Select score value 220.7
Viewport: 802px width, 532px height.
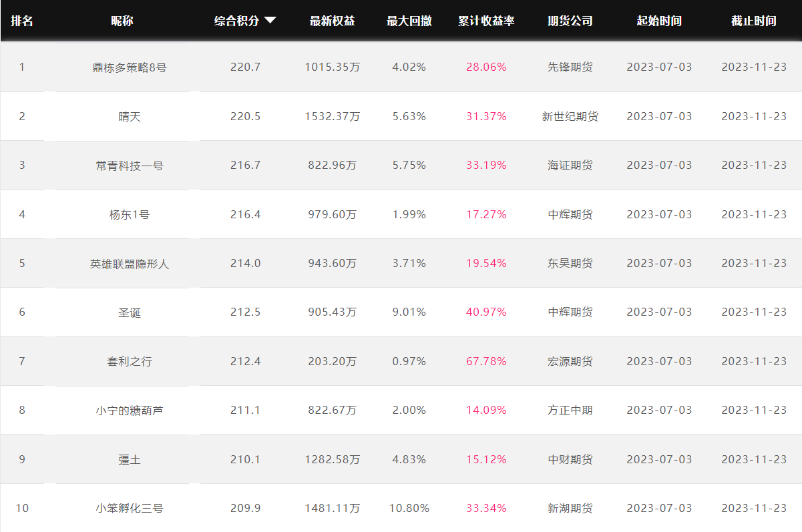coord(245,67)
